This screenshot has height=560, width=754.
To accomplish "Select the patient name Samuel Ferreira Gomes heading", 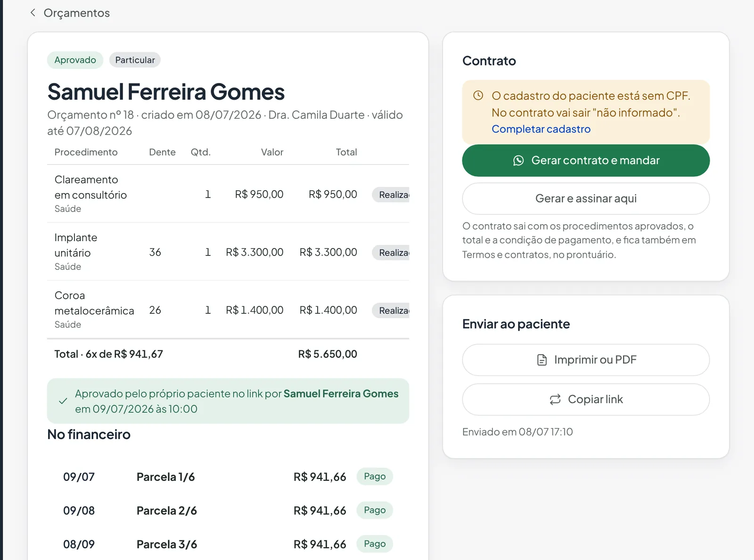I will [166, 92].
